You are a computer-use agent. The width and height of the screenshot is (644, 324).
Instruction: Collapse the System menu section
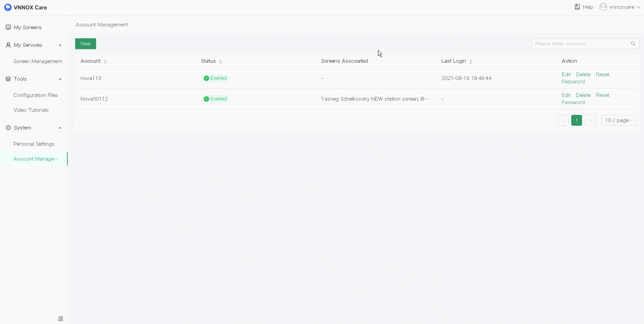(x=60, y=128)
